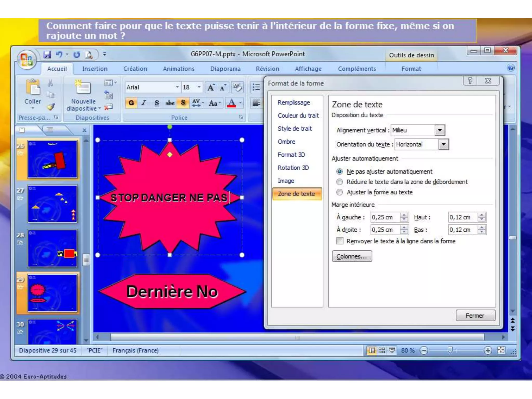Select slide 27 thumbnail

pos(52,204)
